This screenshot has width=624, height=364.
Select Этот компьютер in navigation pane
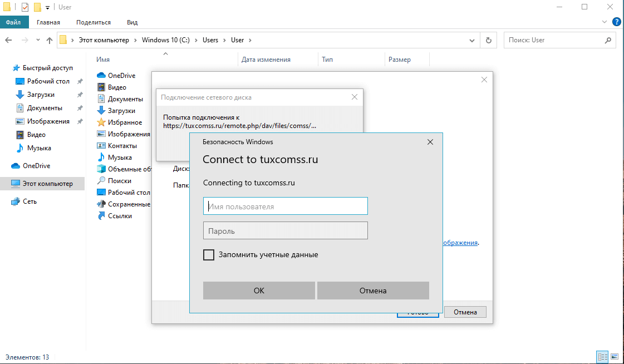pyautogui.click(x=42, y=184)
